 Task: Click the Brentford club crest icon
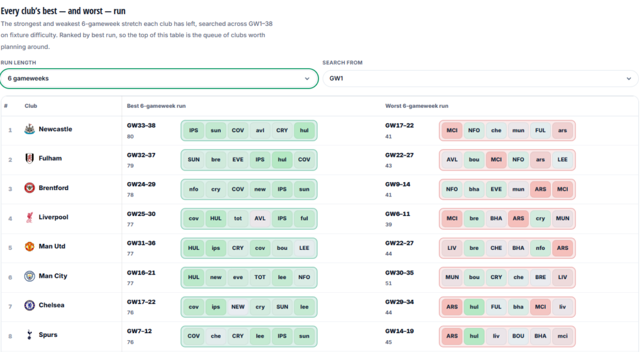[30, 188]
